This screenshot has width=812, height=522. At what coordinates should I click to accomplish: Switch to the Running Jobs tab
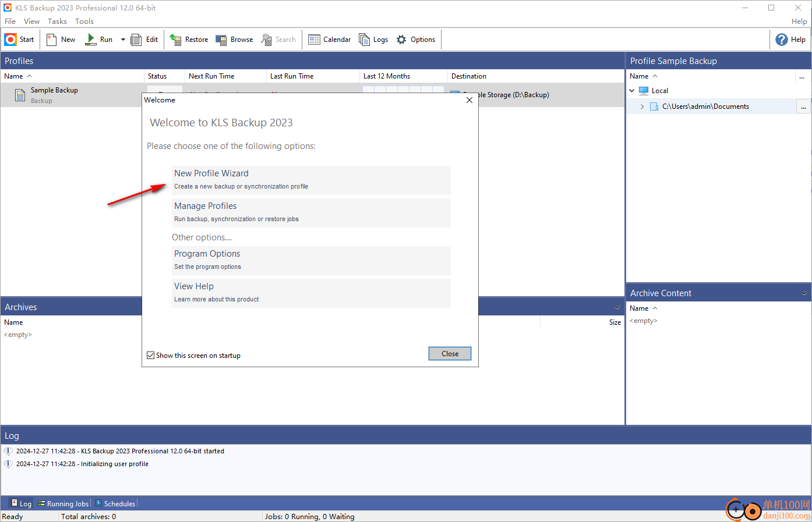63,503
